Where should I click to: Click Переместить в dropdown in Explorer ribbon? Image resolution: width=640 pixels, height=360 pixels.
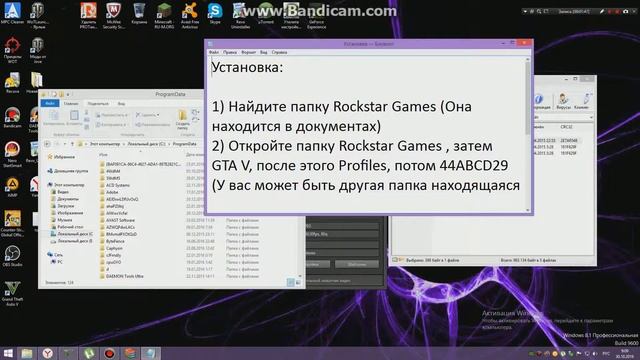click(x=111, y=115)
